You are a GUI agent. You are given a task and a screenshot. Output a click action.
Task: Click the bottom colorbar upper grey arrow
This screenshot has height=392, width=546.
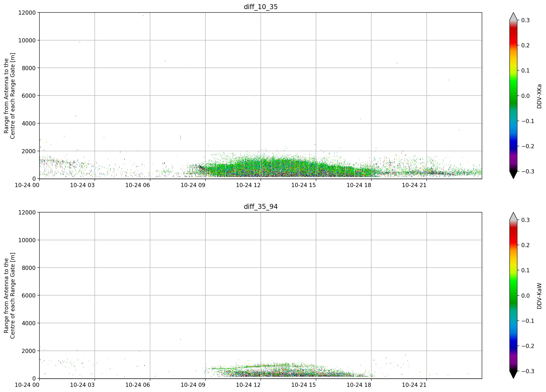[x=513, y=217]
